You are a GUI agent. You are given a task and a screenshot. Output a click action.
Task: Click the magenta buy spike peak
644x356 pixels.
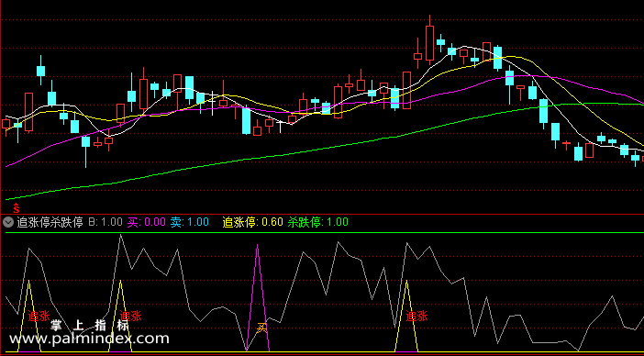(x=258, y=246)
